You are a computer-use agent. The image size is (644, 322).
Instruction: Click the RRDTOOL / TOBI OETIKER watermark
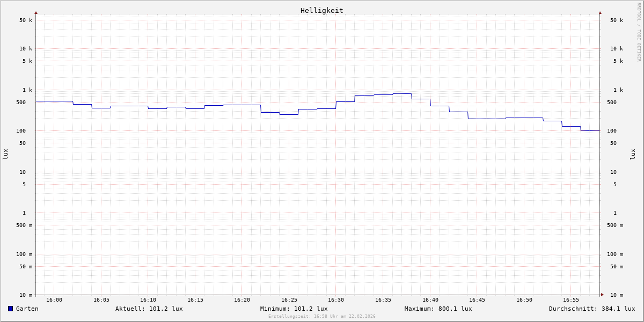(x=639, y=32)
